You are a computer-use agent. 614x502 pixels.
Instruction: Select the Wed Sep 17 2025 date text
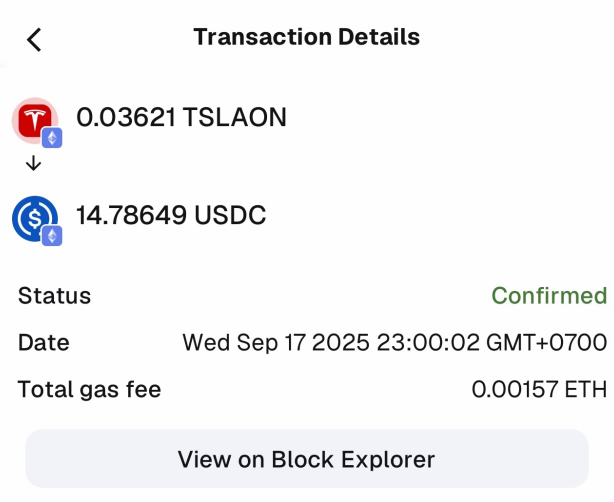[276, 343]
